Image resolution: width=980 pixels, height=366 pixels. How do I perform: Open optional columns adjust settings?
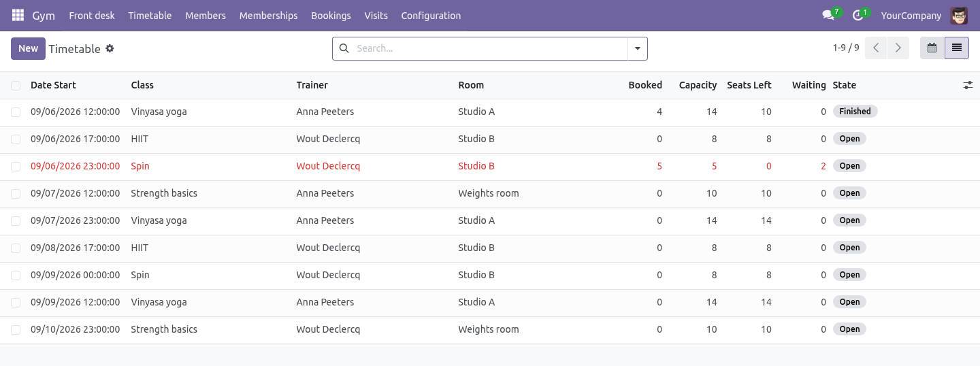click(968, 85)
